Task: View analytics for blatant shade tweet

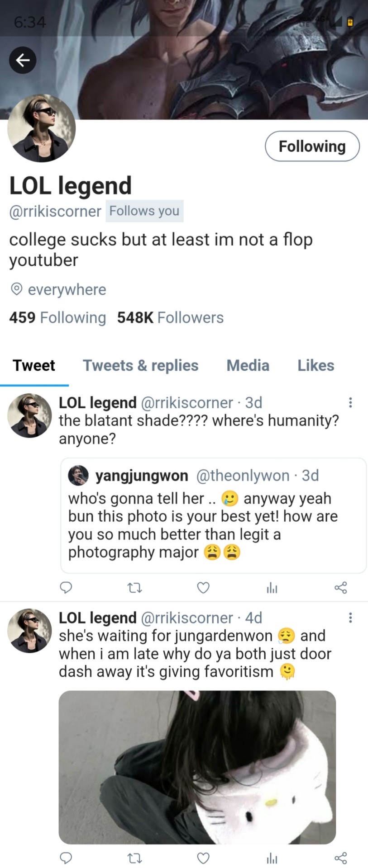Action: (272, 588)
